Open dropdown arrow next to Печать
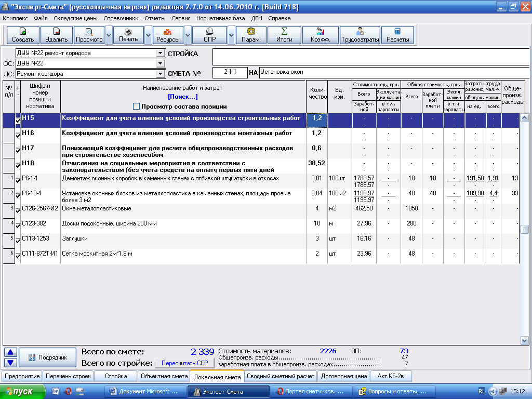 click(148, 35)
